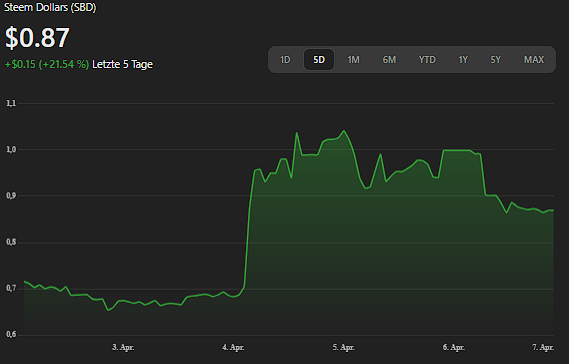The image size is (569, 364).
Task: Choose the 6M chart range
Action: pos(389,60)
